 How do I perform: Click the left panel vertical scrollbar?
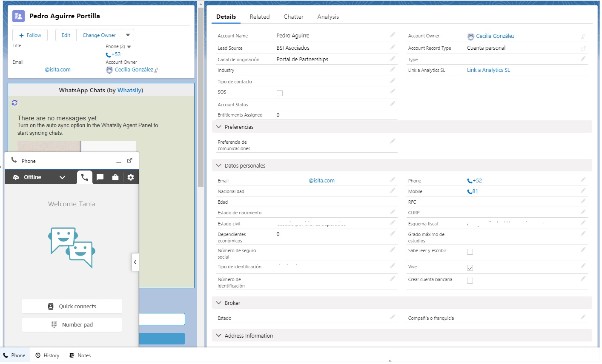coord(201,98)
